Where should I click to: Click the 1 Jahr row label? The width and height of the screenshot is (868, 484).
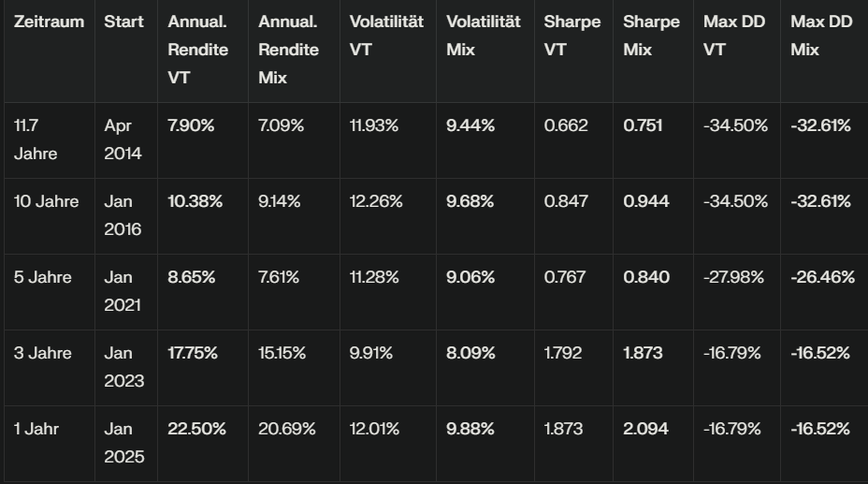pos(36,429)
